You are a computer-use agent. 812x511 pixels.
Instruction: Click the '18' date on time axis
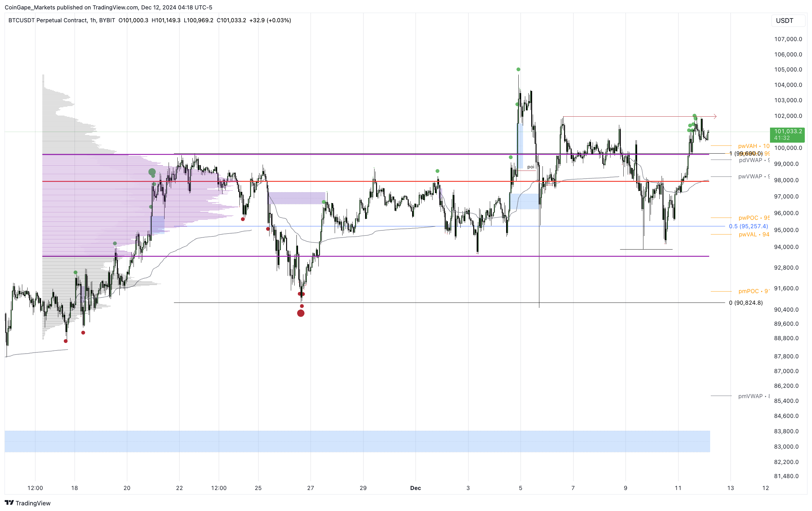(x=75, y=488)
